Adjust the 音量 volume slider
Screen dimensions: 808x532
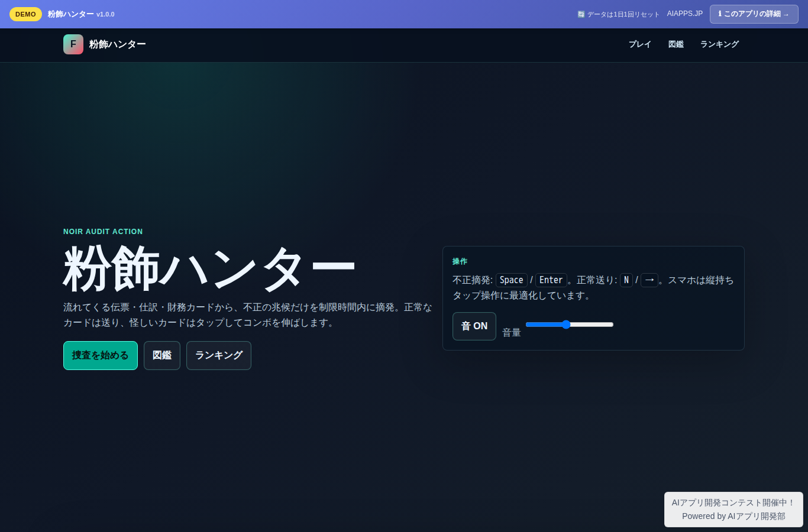coord(570,325)
